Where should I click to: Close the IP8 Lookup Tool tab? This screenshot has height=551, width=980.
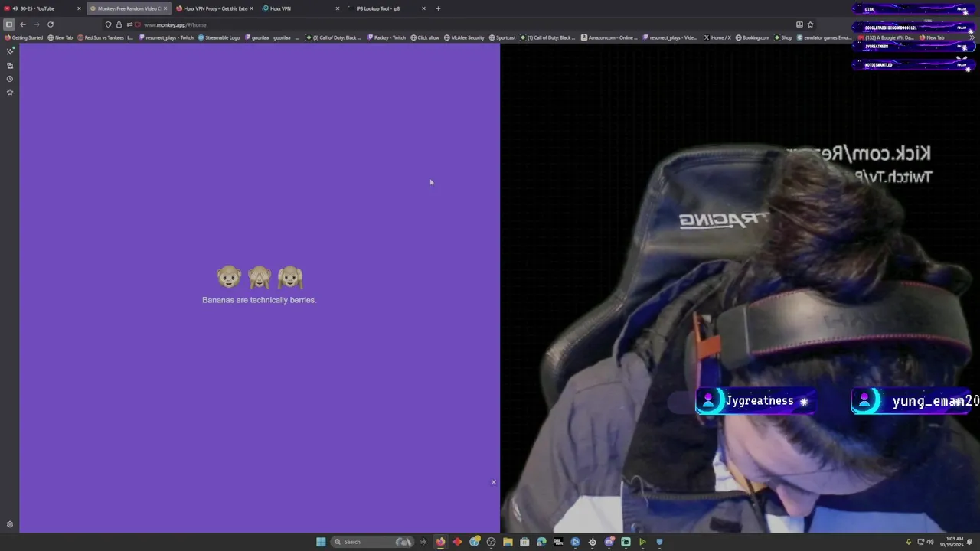point(423,8)
